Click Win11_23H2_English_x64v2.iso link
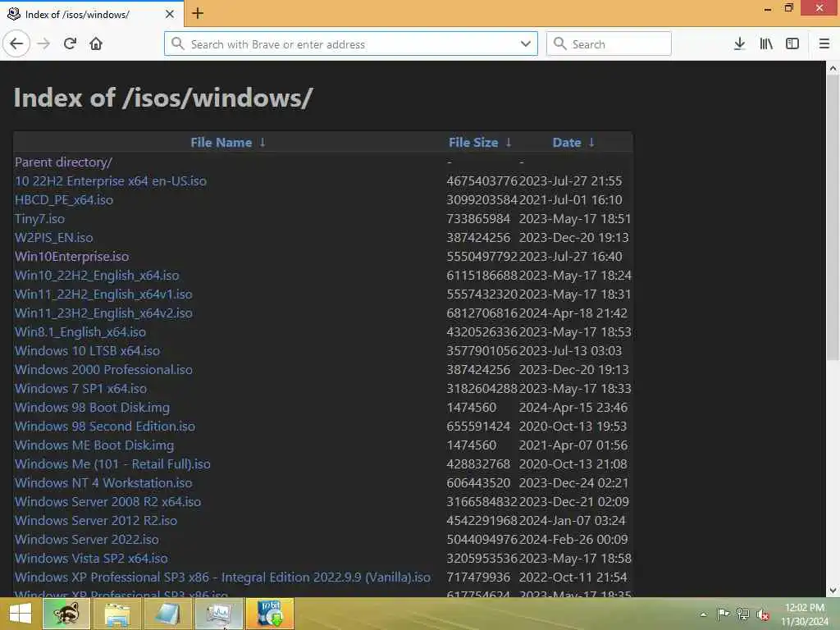The image size is (840, 630). [103, 313]
